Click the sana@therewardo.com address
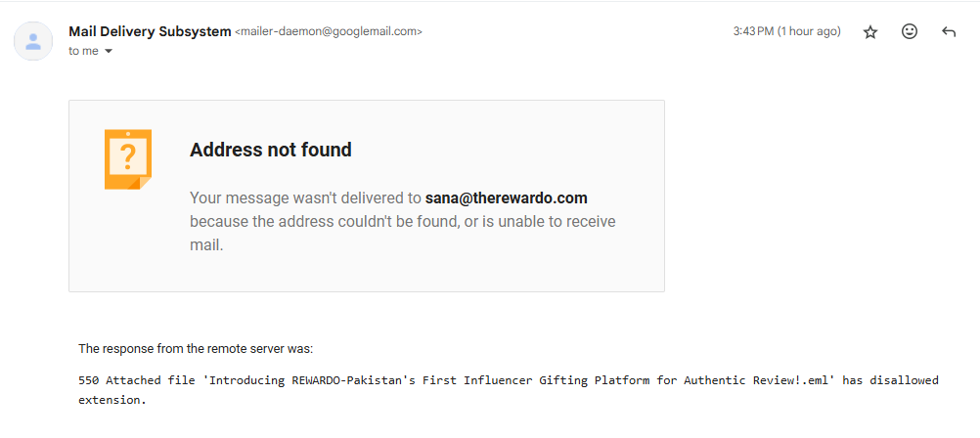 click(x=506, y=197)
